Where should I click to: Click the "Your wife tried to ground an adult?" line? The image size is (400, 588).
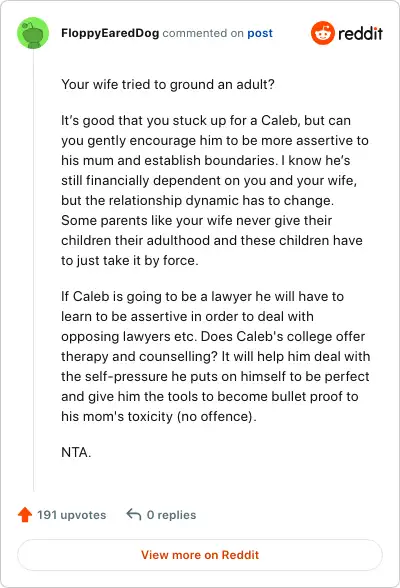(168, 84)
